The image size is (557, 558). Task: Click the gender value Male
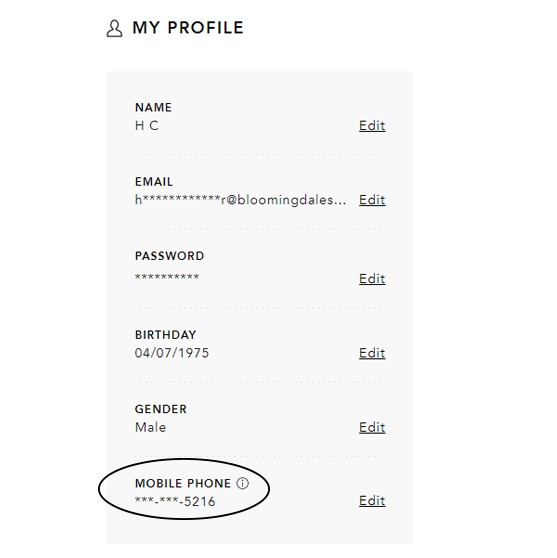click(151, 427)
